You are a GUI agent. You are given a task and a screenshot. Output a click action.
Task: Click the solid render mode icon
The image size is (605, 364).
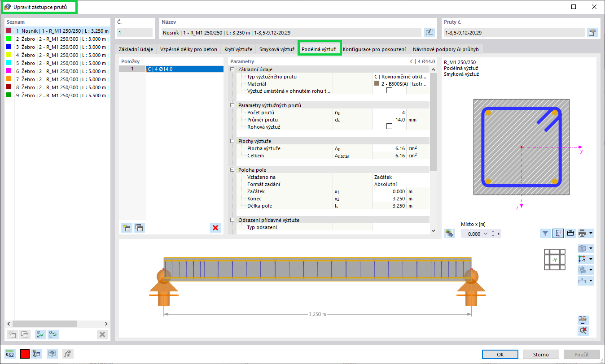pos(582,270)
